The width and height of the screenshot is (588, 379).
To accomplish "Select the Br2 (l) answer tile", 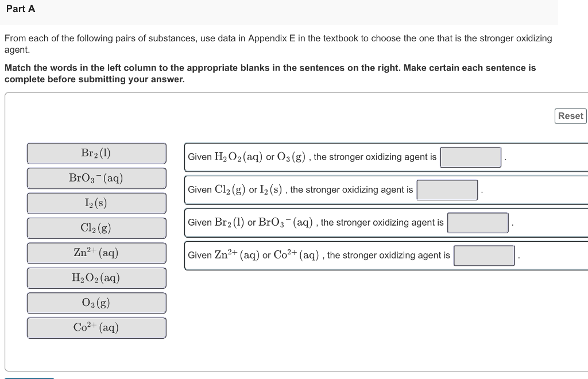I will [96, 153].
